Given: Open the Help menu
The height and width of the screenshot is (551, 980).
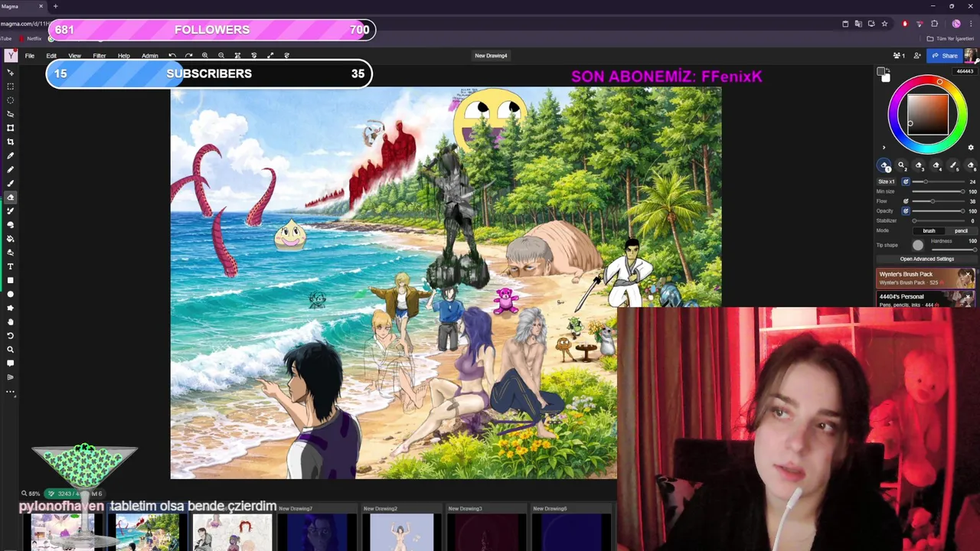Looking at the screenshot, I should (x=123, y=56).
